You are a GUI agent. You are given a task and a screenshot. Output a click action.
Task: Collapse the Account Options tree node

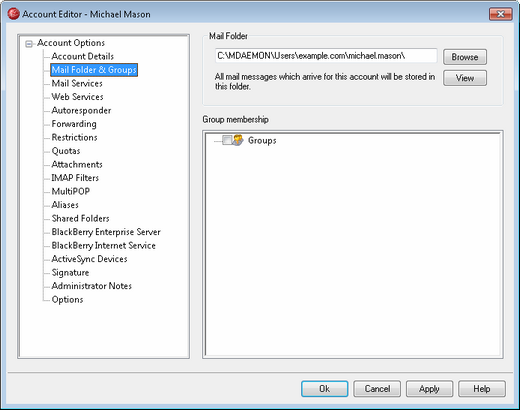pyautogui.click(x=29, y=44)
